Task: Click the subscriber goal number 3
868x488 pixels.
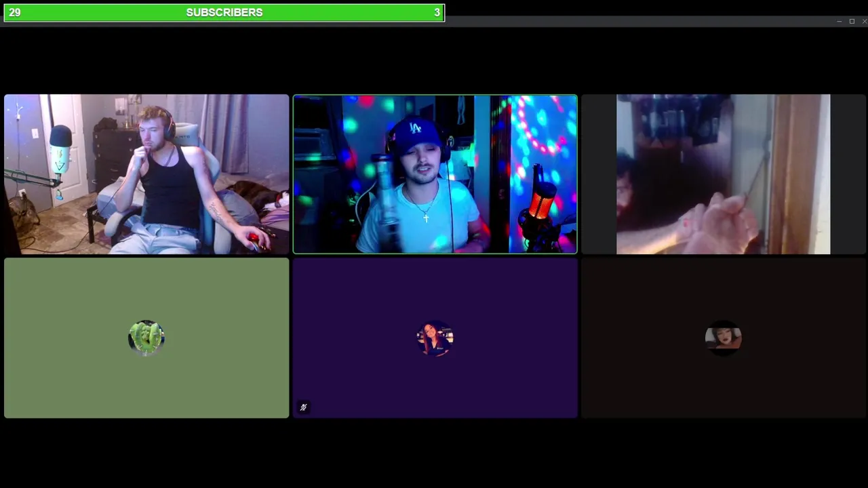Action: (437, 12)
